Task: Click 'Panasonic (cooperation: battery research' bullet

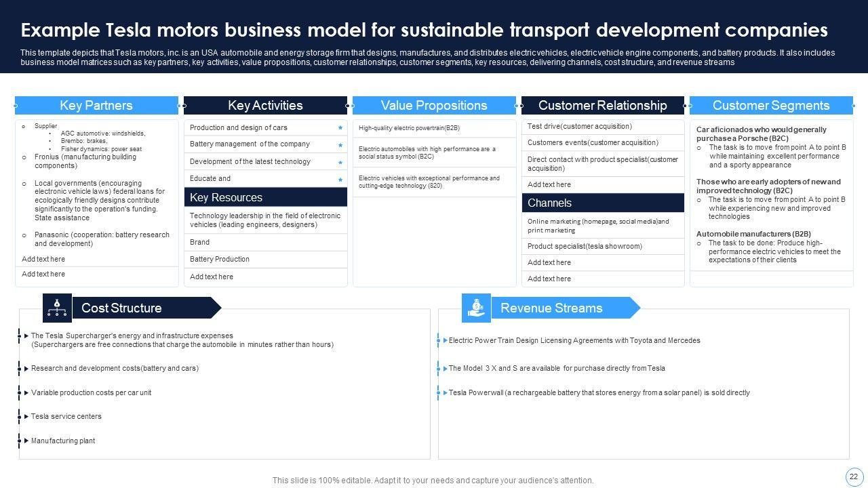Action: 102,239
